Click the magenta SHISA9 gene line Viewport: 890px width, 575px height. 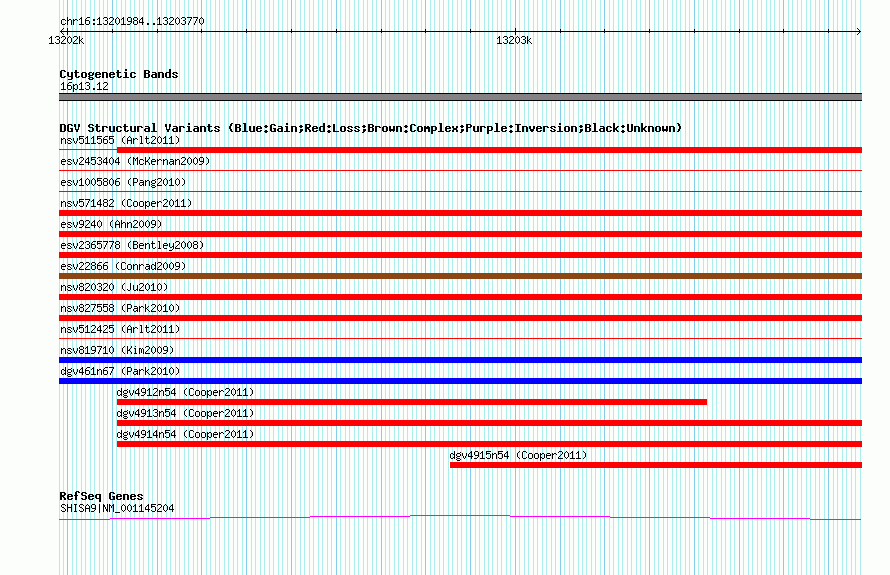460,518
